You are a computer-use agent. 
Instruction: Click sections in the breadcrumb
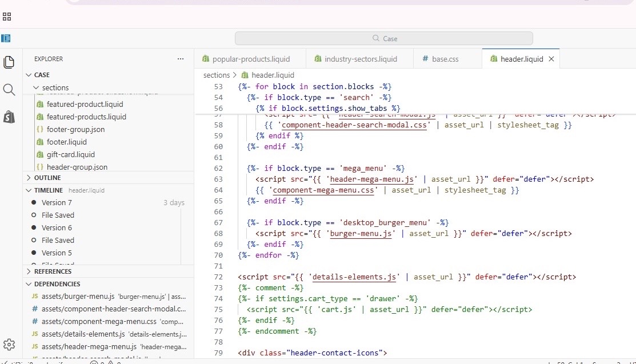[217, 75]
